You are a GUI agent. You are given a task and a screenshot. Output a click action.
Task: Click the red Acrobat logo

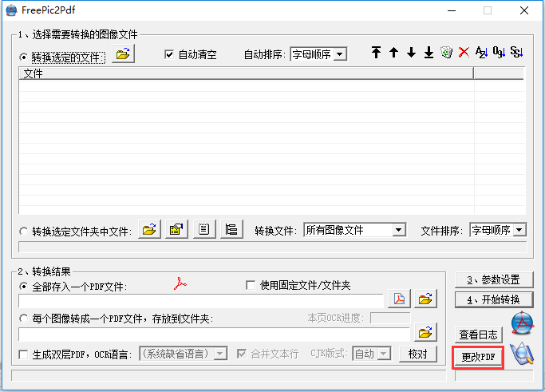click(180, 284)
